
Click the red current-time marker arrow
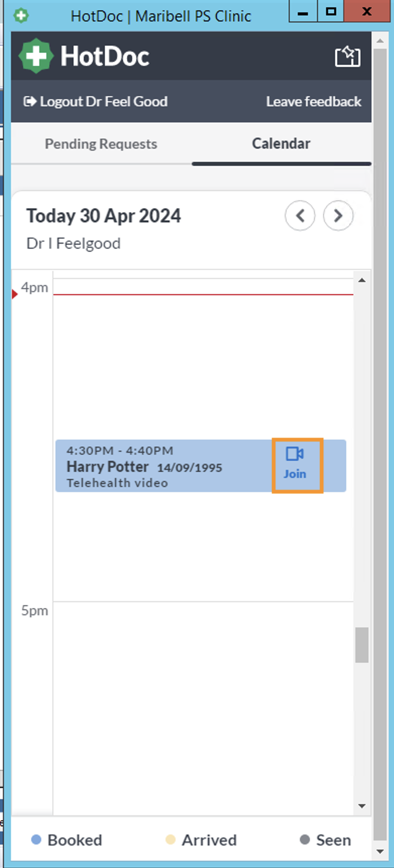(x=15, y=294)
